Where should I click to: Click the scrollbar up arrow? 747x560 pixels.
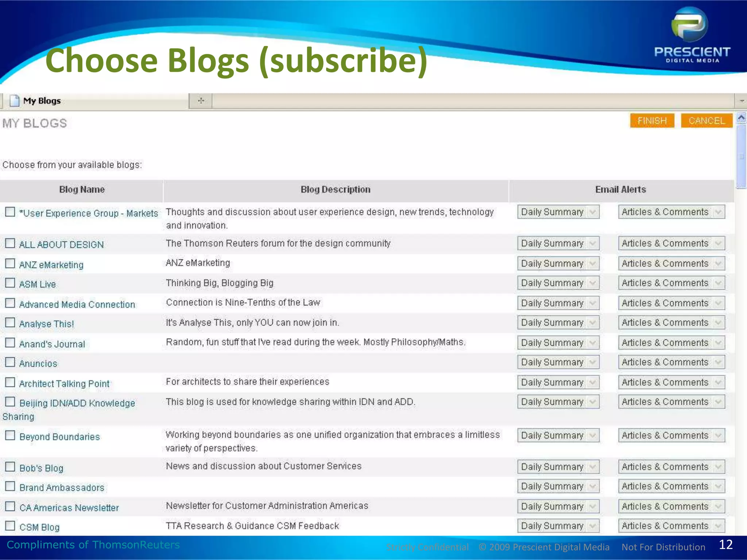[741, 118]
